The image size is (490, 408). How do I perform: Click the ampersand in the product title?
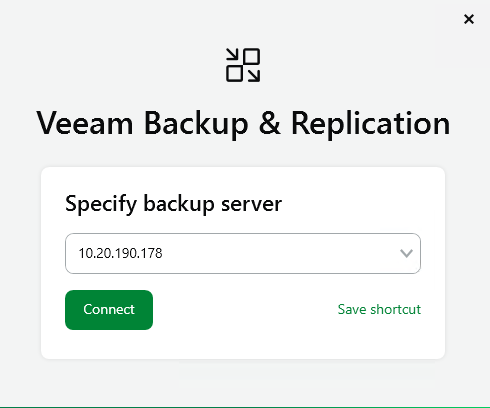pos(269,123)
